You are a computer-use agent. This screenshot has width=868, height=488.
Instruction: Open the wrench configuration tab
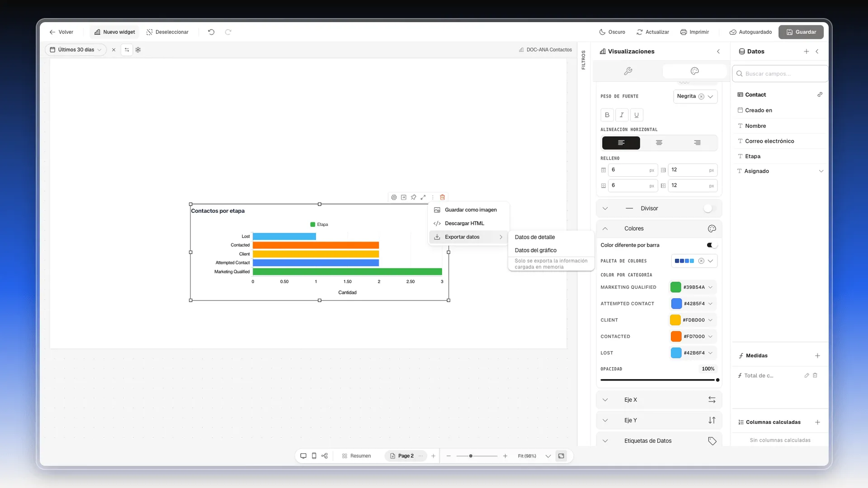click(x=628, y=71)
